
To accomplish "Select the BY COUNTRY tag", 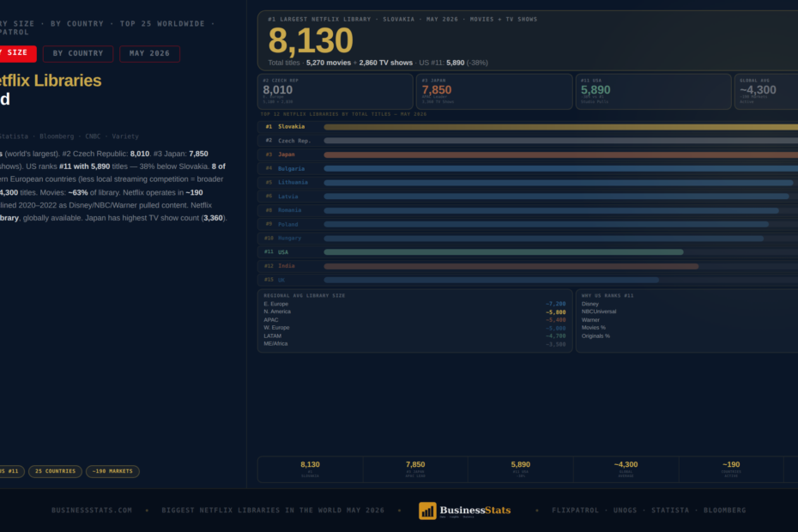I will pyautogui.click(x=78, y=53).
